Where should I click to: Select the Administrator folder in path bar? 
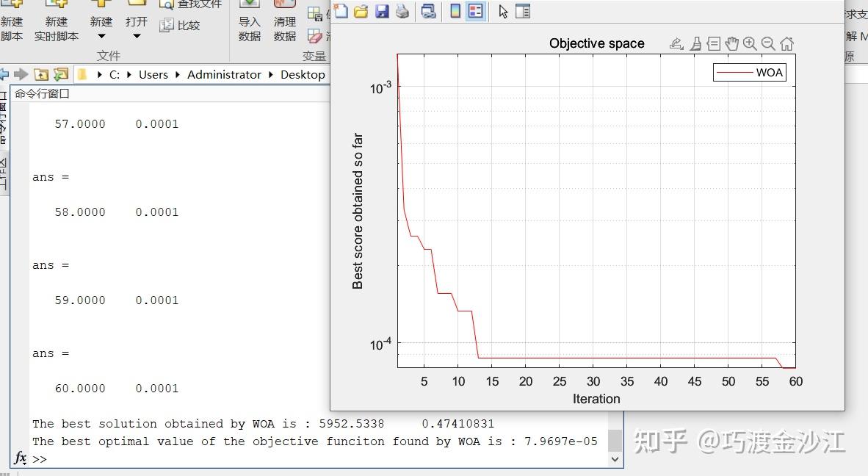pyautogui.click(x=224, y=75)
